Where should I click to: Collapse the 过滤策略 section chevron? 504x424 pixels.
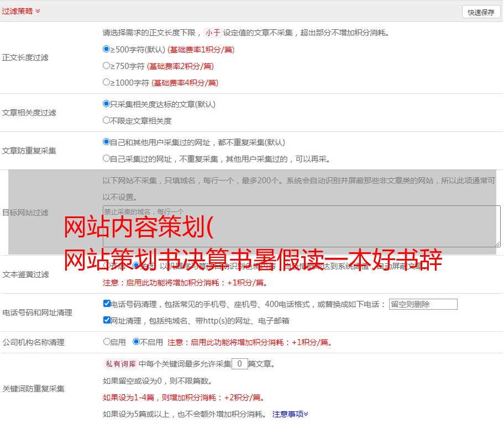click(38, 11)
